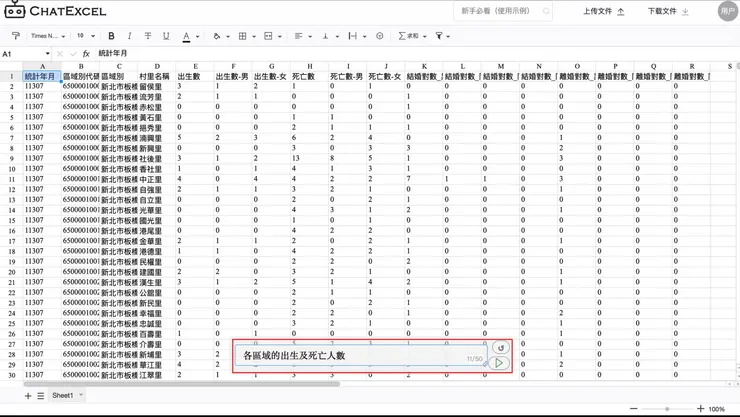Expand filter dropdown arrow

448,36
